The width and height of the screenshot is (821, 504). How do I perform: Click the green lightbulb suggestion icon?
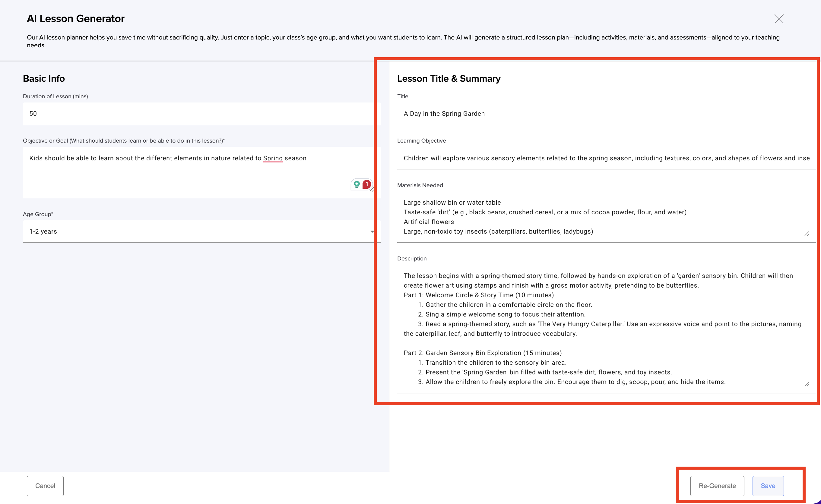point(357,184)
